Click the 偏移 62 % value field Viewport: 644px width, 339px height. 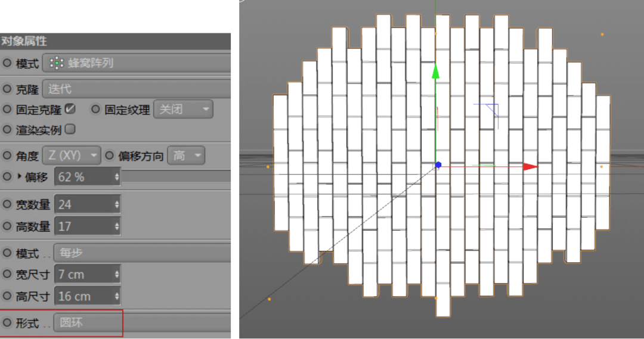click(84, 177)
